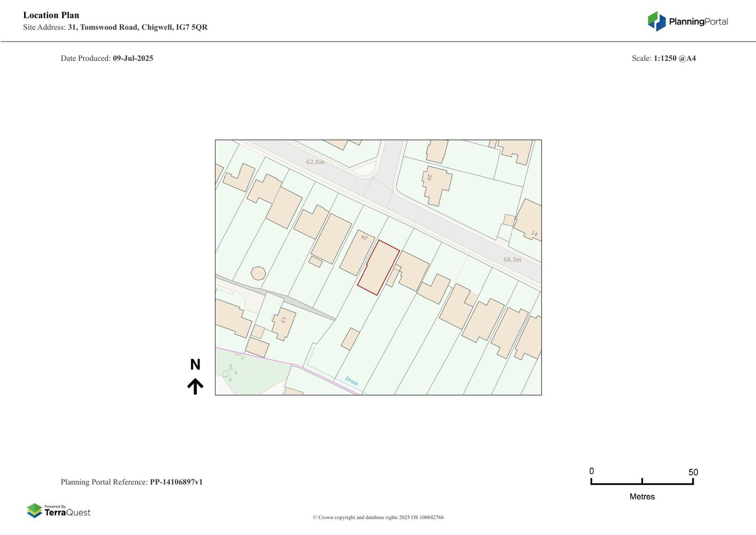The image size is (756, 535).
Task: Click the letter N compass label
Action: 195,364
